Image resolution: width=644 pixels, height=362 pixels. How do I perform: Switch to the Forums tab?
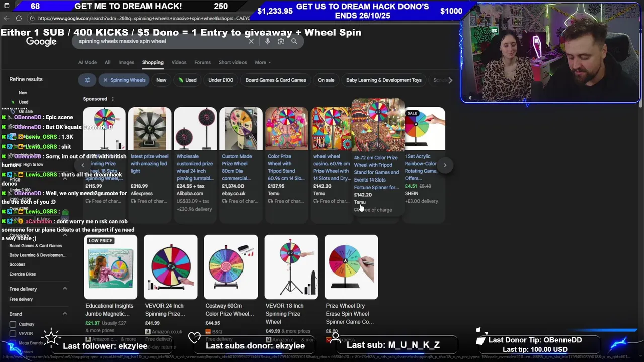click(202, 62)
